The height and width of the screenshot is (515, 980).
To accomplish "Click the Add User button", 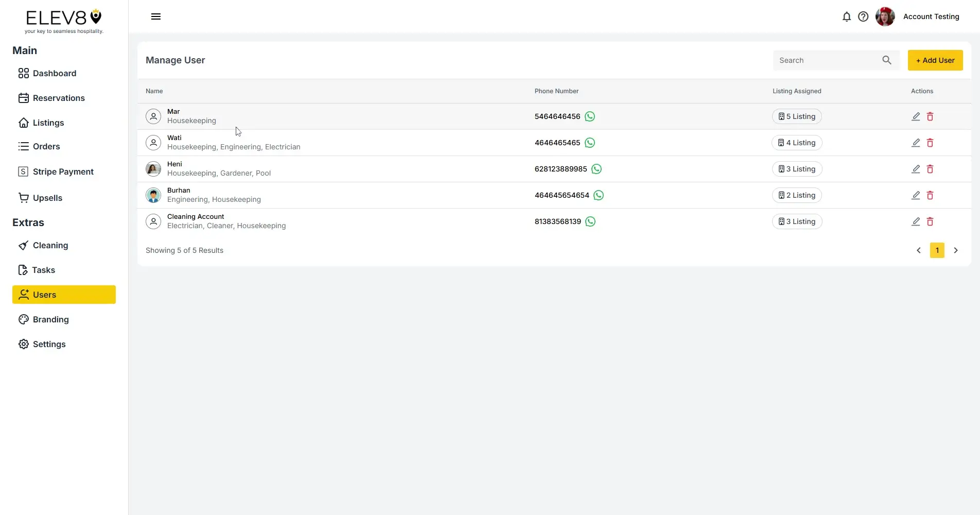I will click(935, 60).
